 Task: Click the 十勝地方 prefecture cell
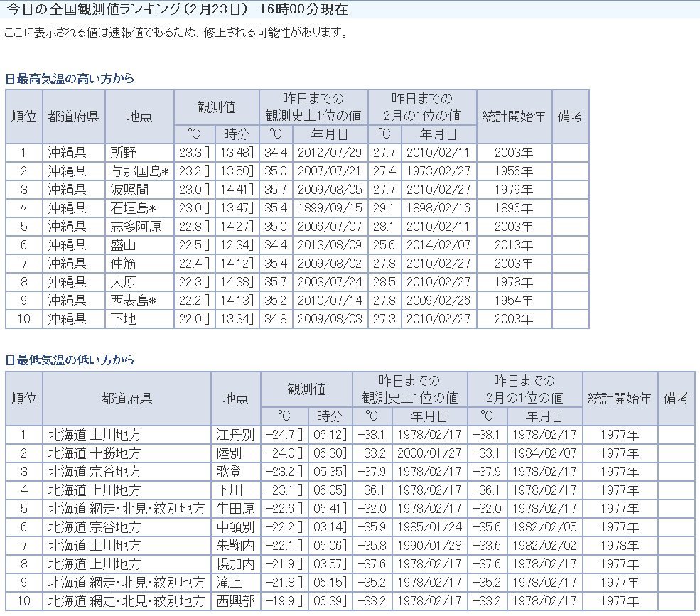[95, 453]
